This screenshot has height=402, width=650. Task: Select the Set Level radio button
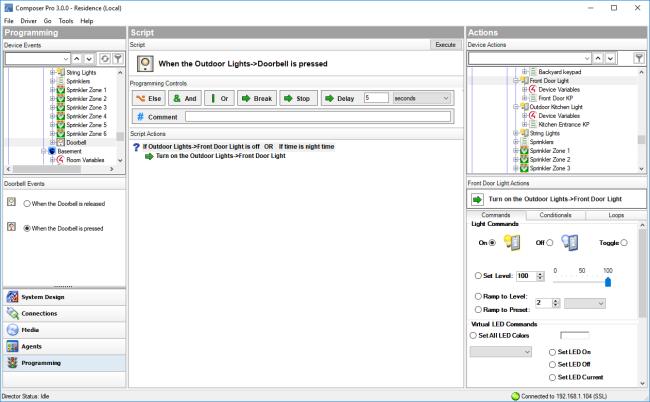[x=478, y=276]
